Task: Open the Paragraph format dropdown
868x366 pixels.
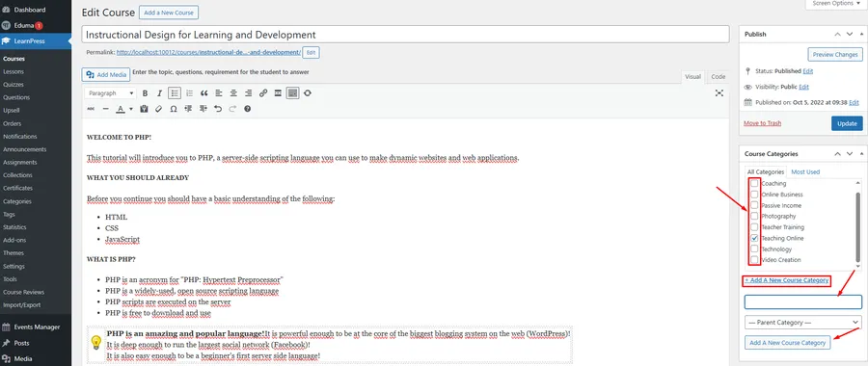Action: point(110,93)
